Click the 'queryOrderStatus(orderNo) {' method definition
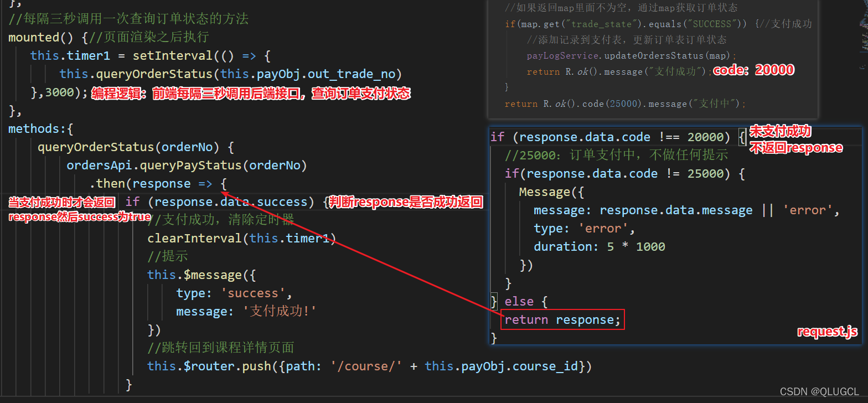868x403 pixels. tap(136, 147)
